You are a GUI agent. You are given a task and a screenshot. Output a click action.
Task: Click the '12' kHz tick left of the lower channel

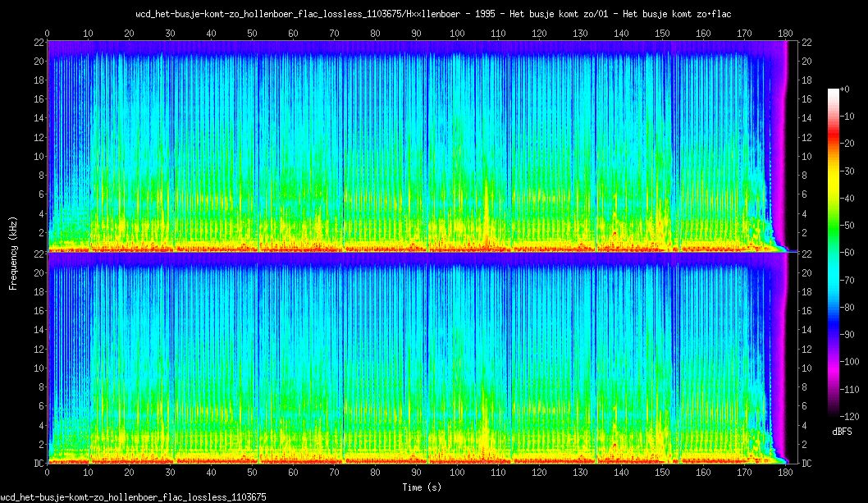tap(39, 349)
